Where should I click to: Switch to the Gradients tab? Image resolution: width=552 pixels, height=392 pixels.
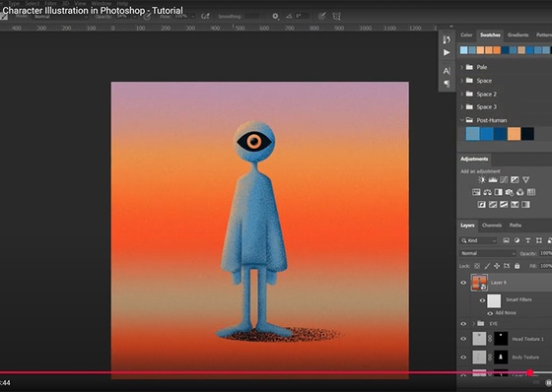[x=517, y=34]
